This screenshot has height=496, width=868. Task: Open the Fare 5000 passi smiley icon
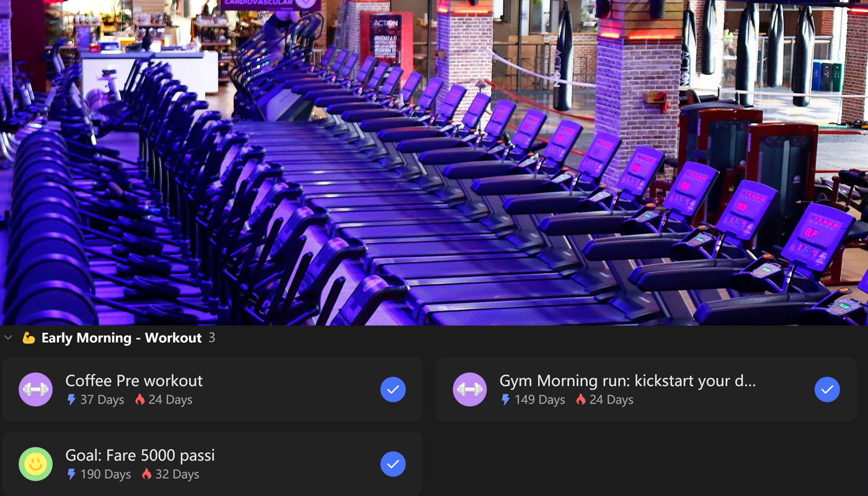point(35,464)
